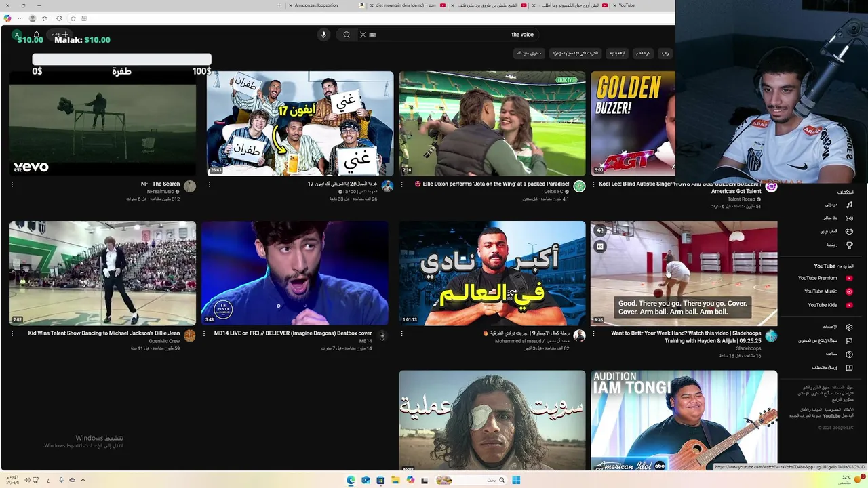This screenshot has height=488, width=868.
Task: Open Report history flag in sidebar
Action: [x=849, y=340]
